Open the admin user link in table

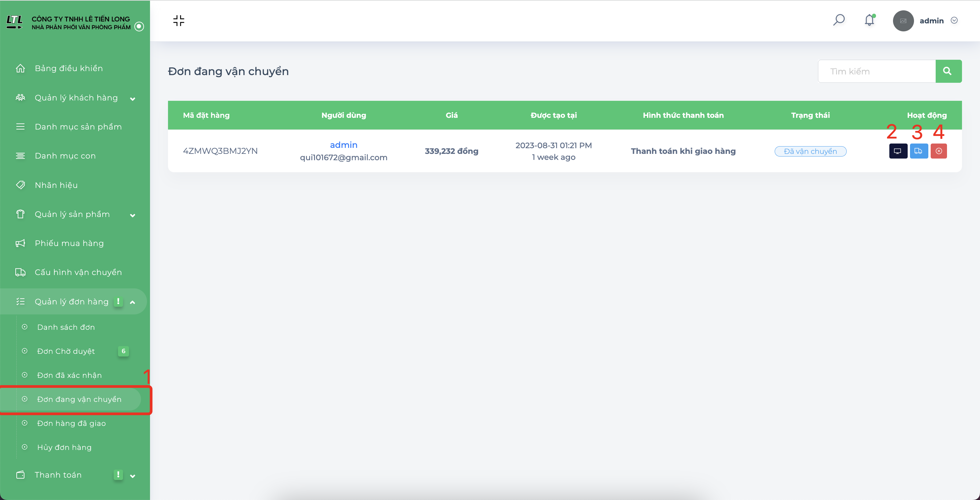coord(344,145)
